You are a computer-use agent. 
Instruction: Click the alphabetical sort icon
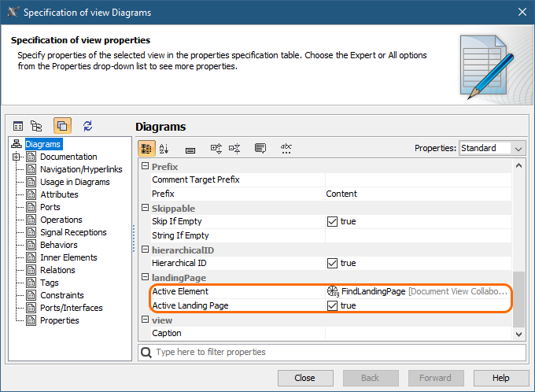pyautogui.click(x=164, y=148)
